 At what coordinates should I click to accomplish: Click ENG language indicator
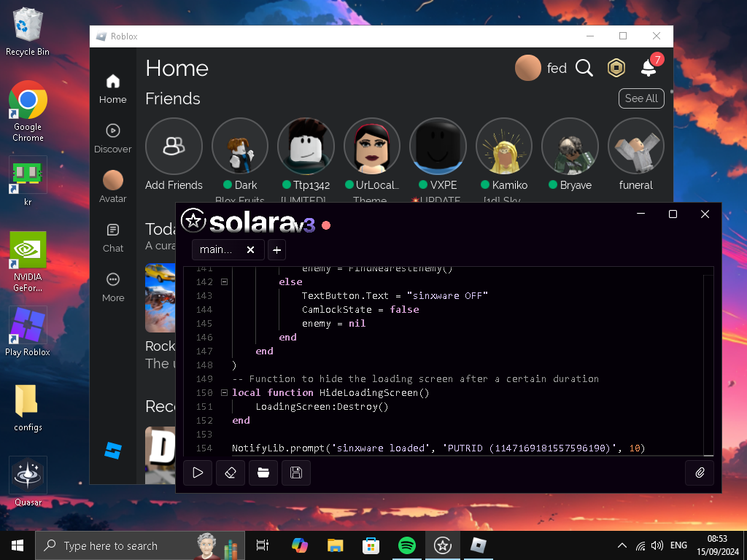(x=679, y=545)
